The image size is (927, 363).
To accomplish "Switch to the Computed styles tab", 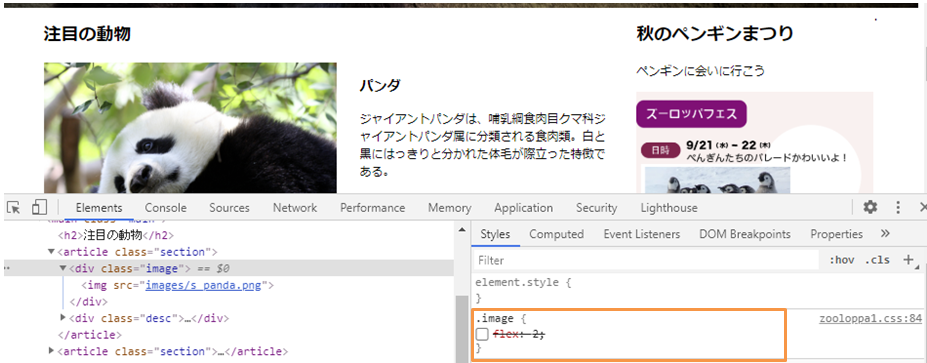I will point(556,234).
